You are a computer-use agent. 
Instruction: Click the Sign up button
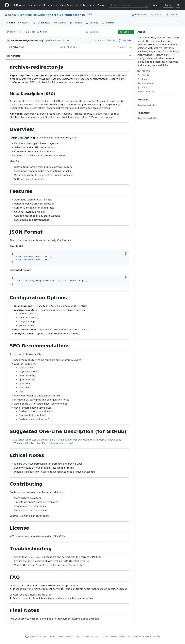click(168, 5)
